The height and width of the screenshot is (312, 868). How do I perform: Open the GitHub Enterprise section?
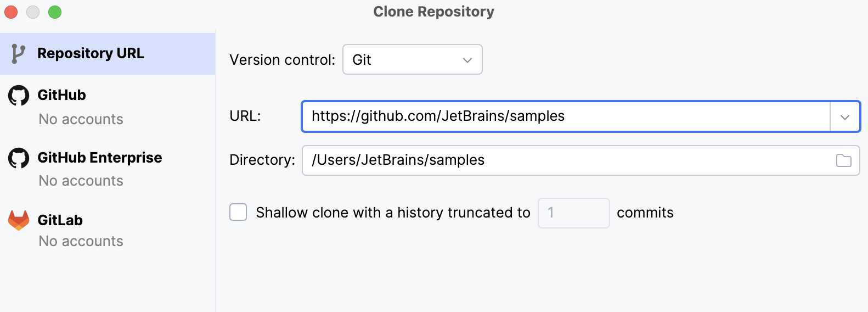point(99,158)
